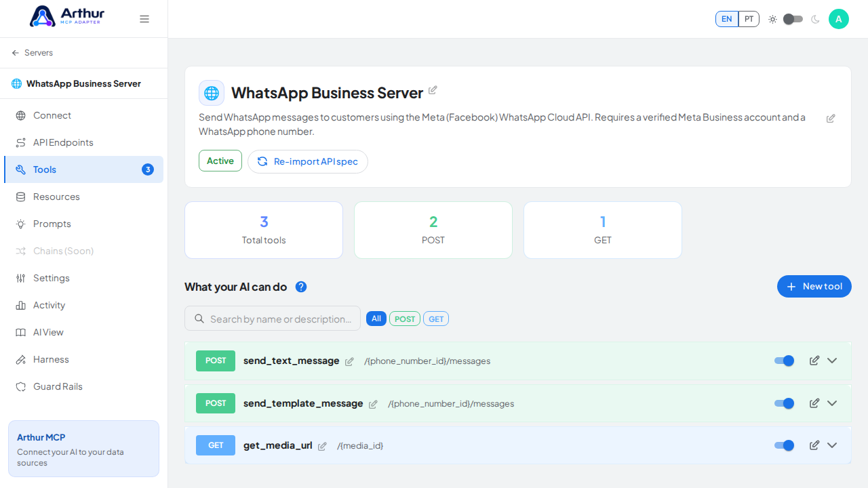The width and height of the screenshot is (868, 488).
Task: Open user avatar A menu
Action: [x=839, y=19]
